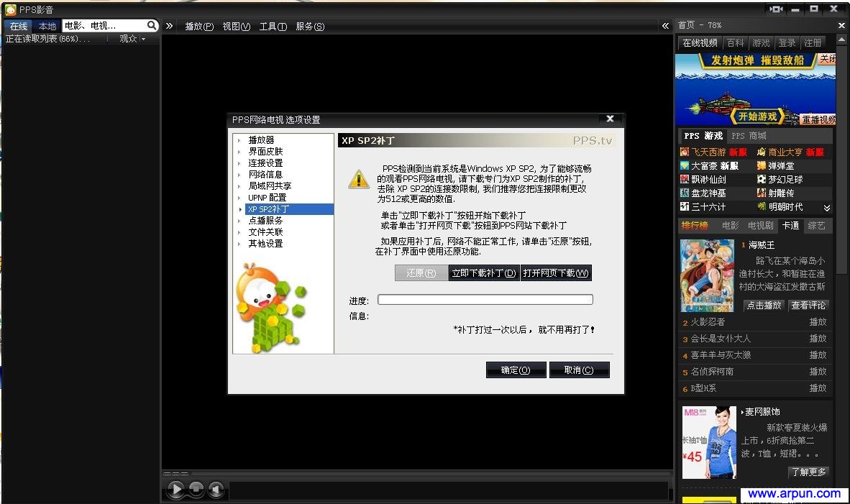
Task: Switch to the PPS 商城 tab
Action: (748, 135)
